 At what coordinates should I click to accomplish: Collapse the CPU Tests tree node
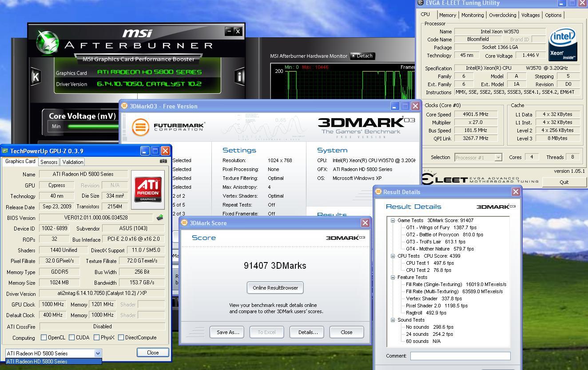[393, 256]
